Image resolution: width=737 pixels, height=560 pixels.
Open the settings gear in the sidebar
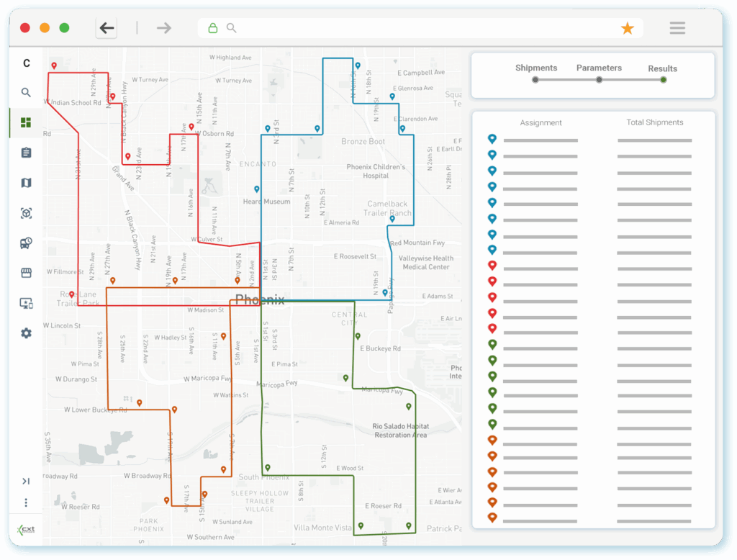(25, 333)
